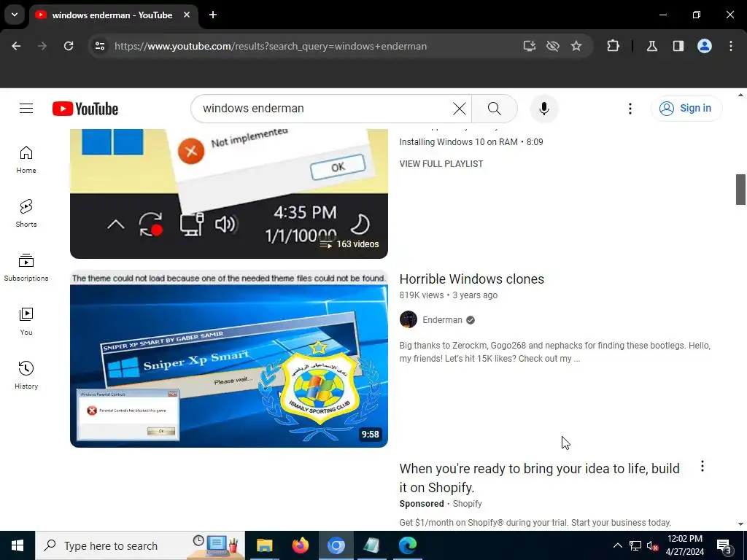The image size is (747, 560).
Task: Click the scroll-down arrow of the page scrollbar
Action: pyautogui.click(x=740, y=524)
